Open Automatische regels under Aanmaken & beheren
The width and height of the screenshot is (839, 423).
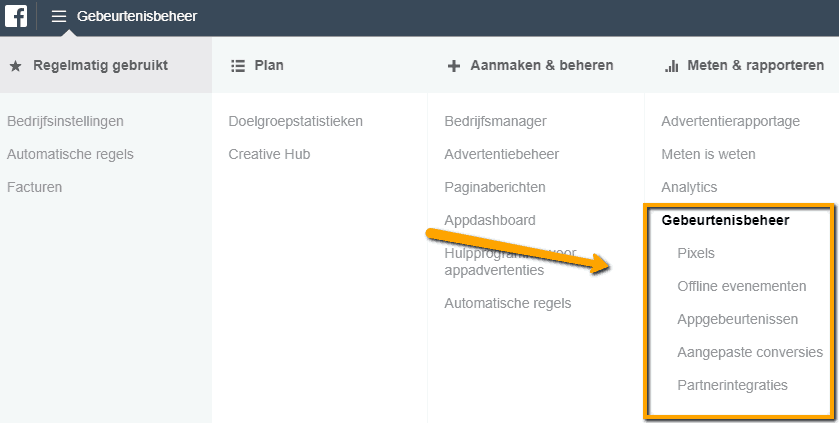click(508, 303)
